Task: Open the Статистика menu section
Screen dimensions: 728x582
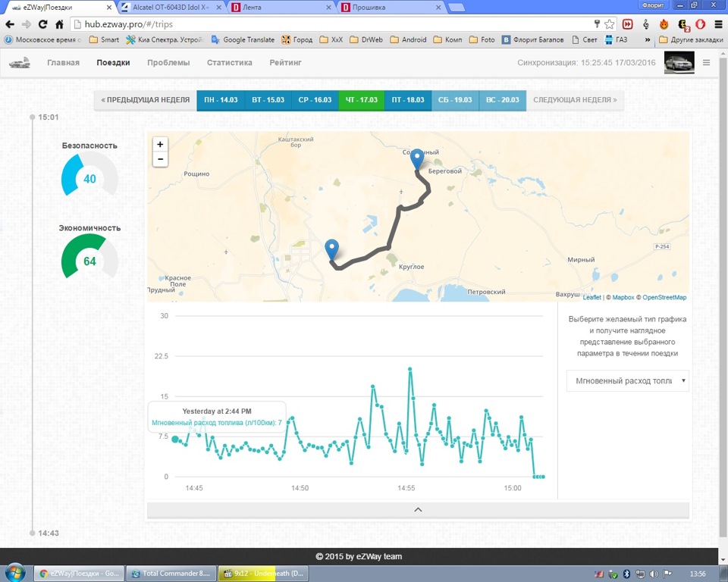Action: tap(229, 63)
